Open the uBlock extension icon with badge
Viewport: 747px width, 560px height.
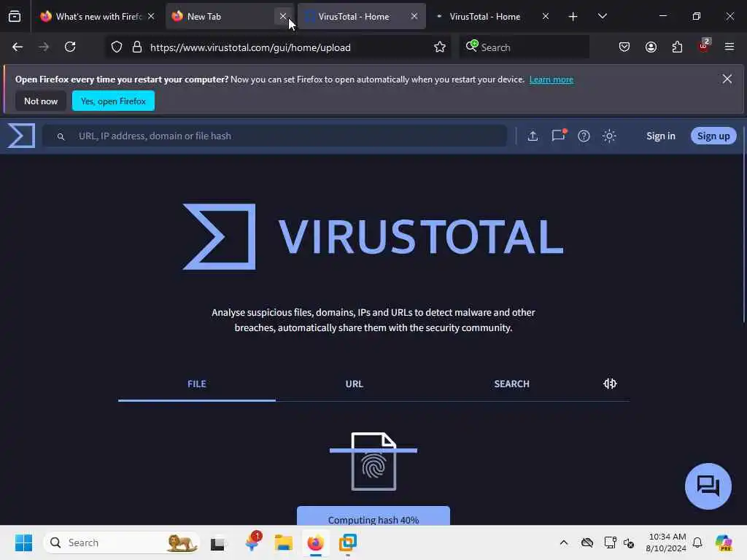pos(704,46)
